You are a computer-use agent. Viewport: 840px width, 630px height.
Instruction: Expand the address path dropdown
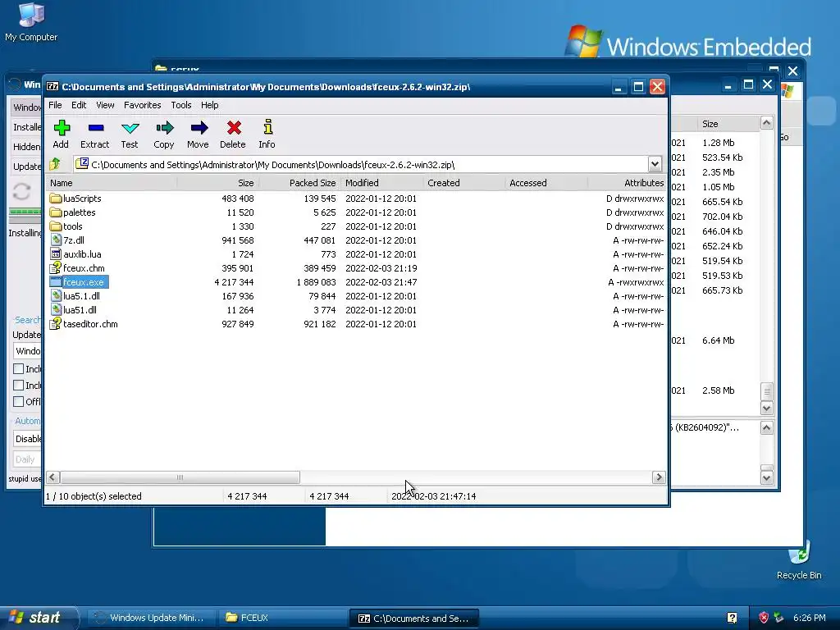tap(655, 164)
